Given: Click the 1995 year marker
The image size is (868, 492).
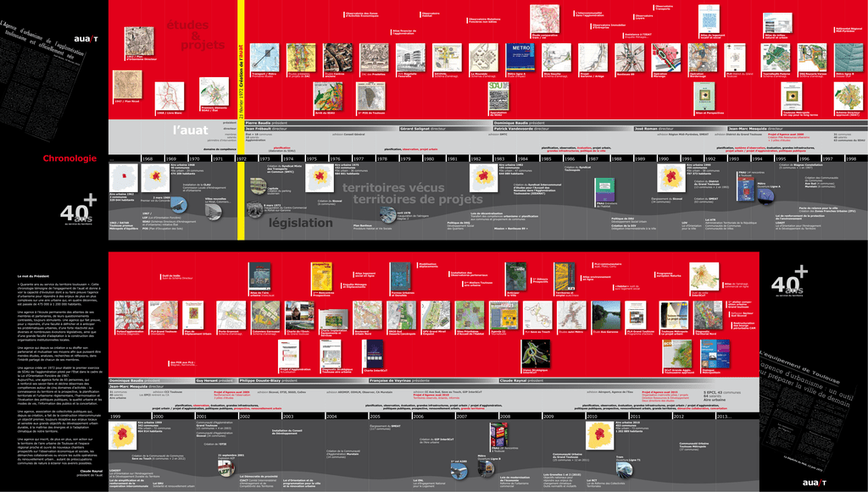Looking at the screenshot, I should click(781, 158).
